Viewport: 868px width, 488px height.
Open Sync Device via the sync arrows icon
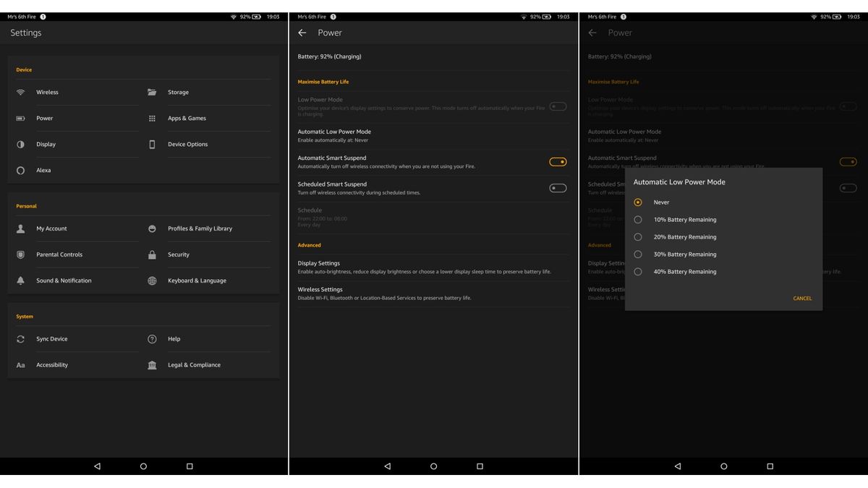[x=20, y=338]
